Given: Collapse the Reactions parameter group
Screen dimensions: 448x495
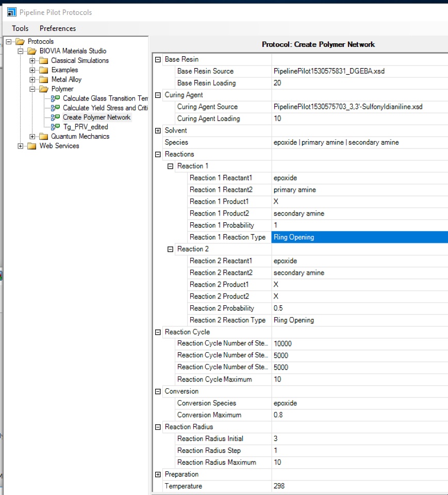Looking at the screenshot, I should (158, 154).
